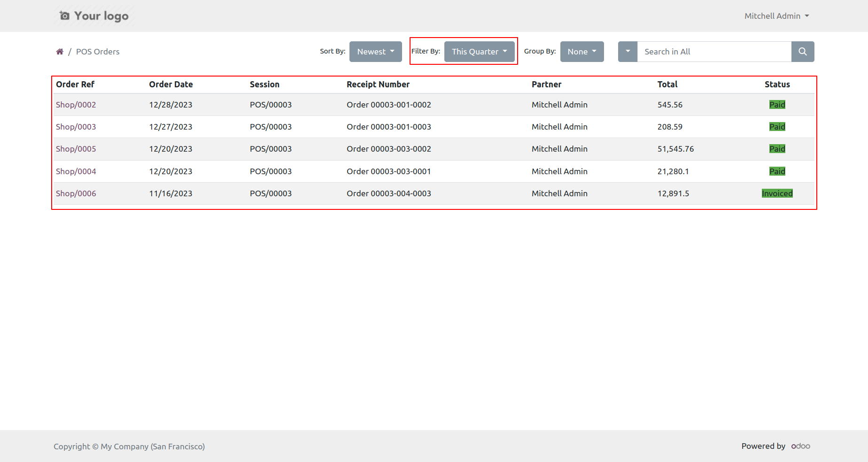
Task: Open the Sort By Newest dropdown
Action: pyautogui.click(x=376, y=52)
